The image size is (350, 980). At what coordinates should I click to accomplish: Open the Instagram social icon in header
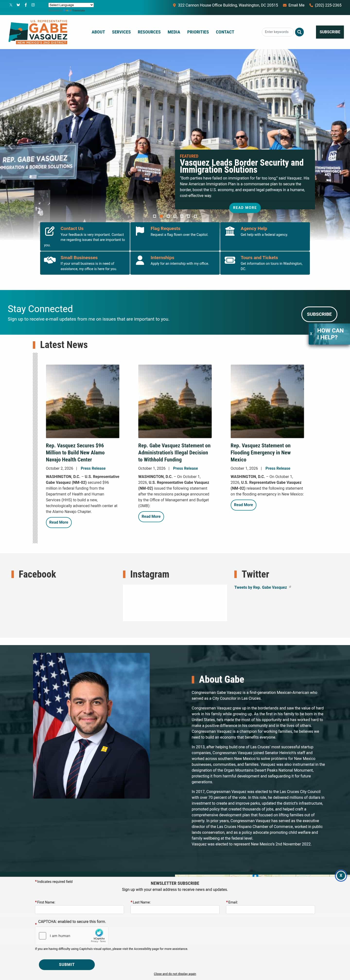coord(33,5)
